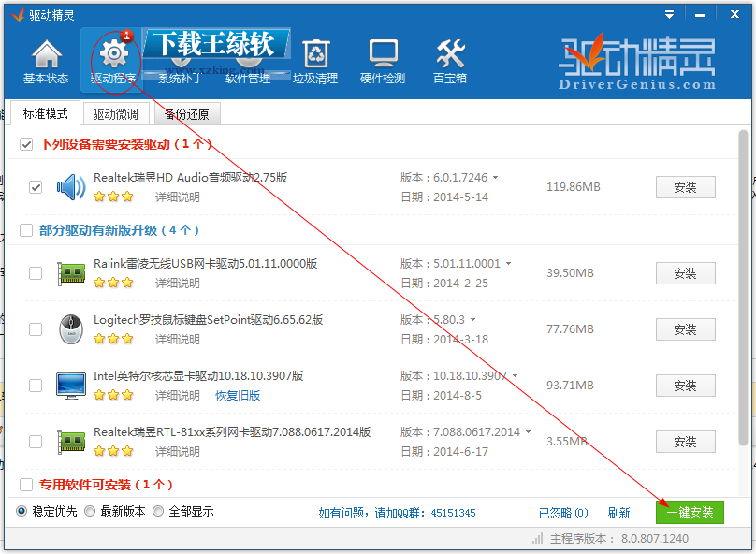Click the Intel display monitor icon
This screenshot has width=756, height=554.
tap(71, 386)
